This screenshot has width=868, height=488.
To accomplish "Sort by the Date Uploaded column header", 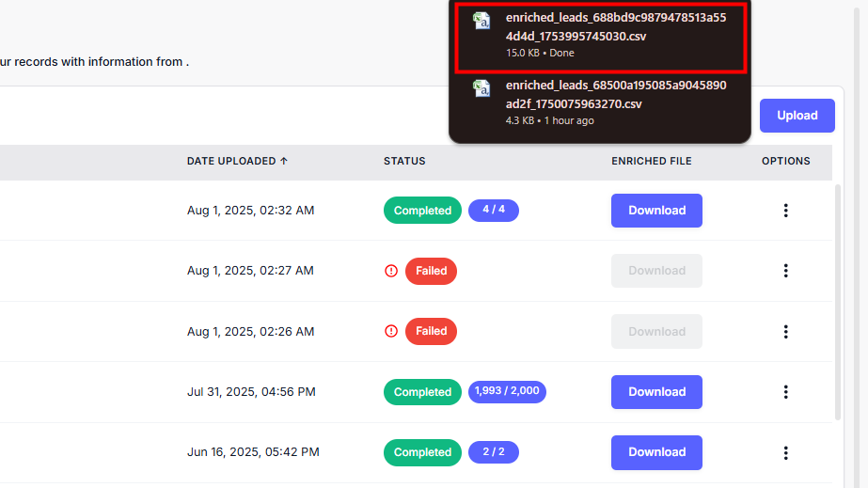I will pyautogui.click(x=237, y=161).
